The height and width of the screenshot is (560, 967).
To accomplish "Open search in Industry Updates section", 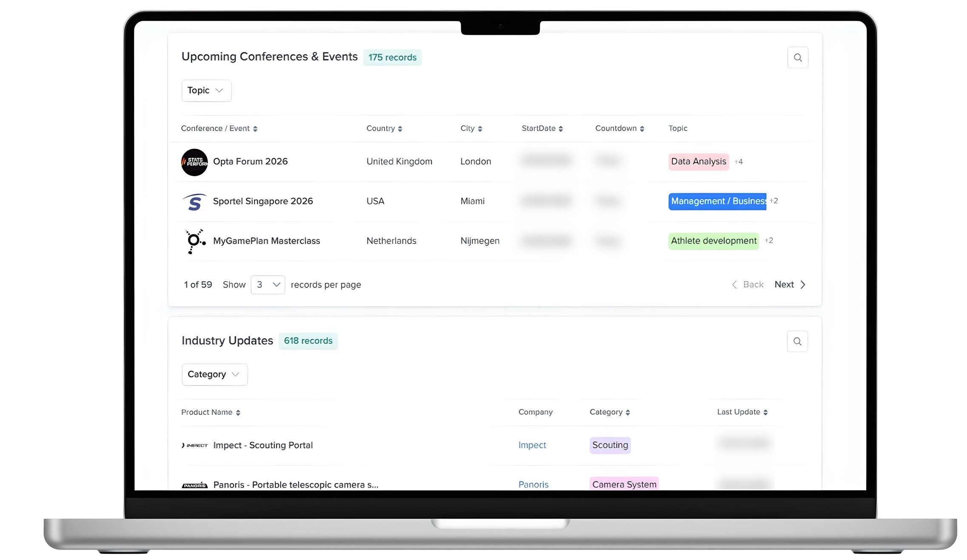I will coord(797,341).
